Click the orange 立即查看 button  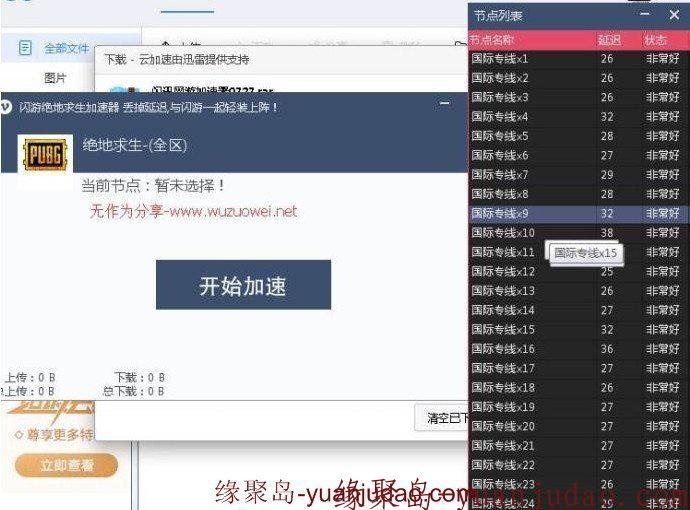coord(66,465)
